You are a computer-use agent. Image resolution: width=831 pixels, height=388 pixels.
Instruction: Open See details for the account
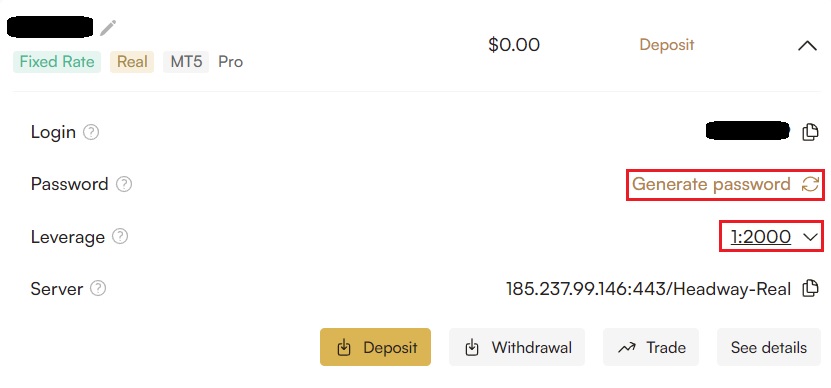click(768, 347)
